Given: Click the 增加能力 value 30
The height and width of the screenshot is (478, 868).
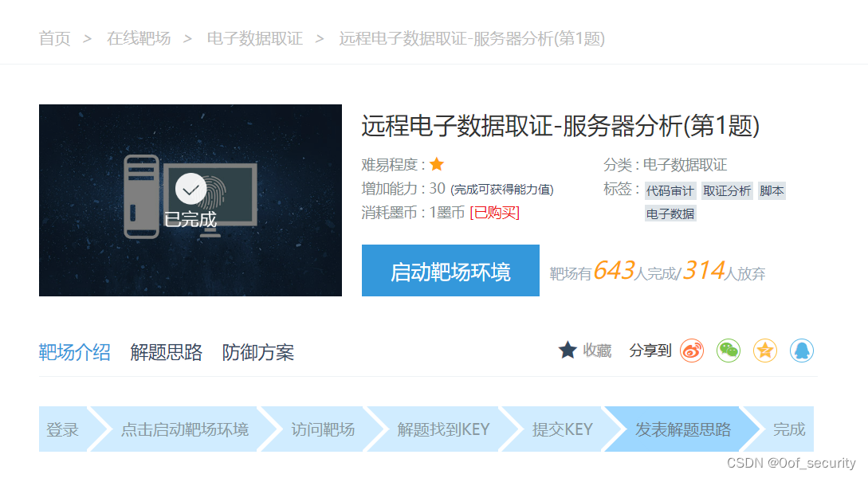Looking at the screenshot, I should click(438, 189).
